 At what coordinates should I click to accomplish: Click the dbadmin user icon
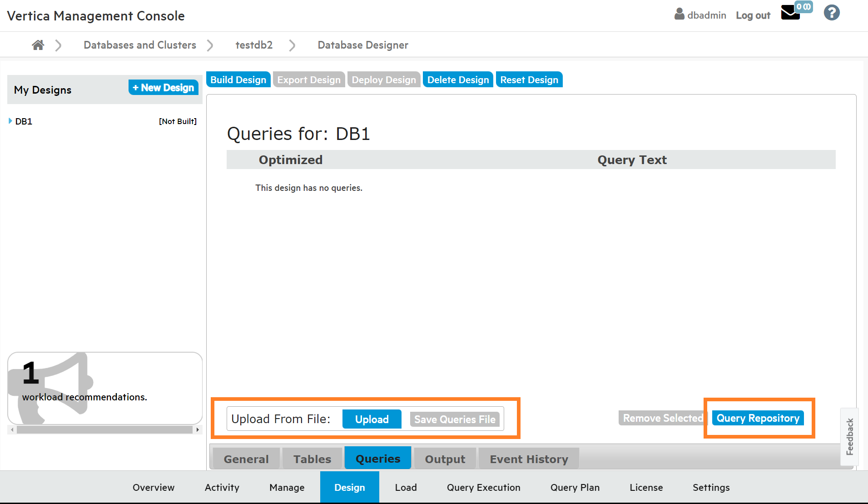tap(679, 15)
